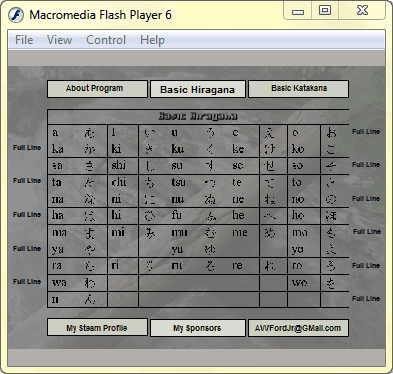Screen dimensions: 393x374
Task: Select romaji 'ku' in the table
Action: [178, 149]
